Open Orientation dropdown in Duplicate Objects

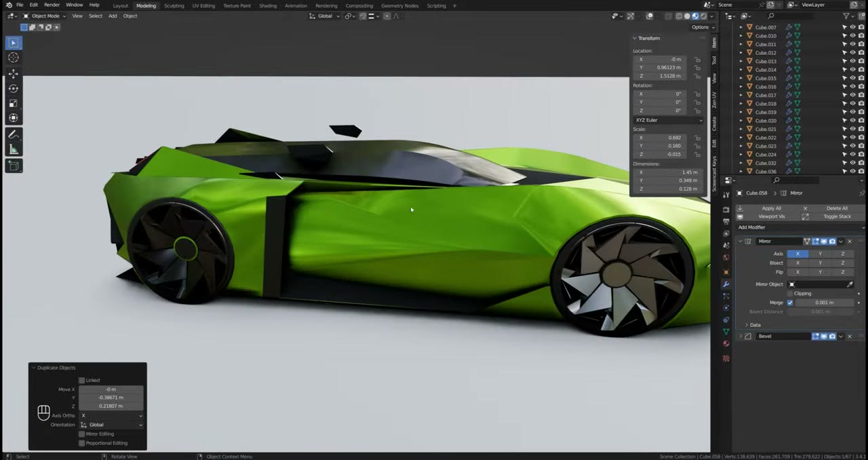(x=111, y=425)
